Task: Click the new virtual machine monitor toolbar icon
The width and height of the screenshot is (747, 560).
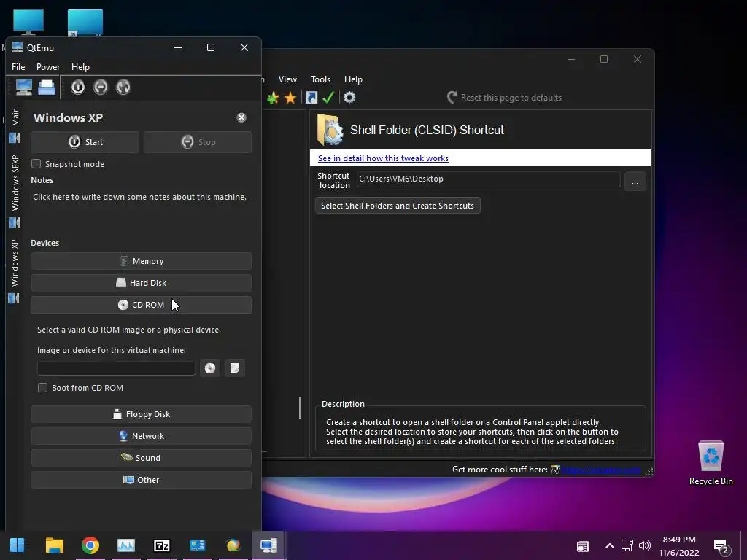Action: pos(24,87)
